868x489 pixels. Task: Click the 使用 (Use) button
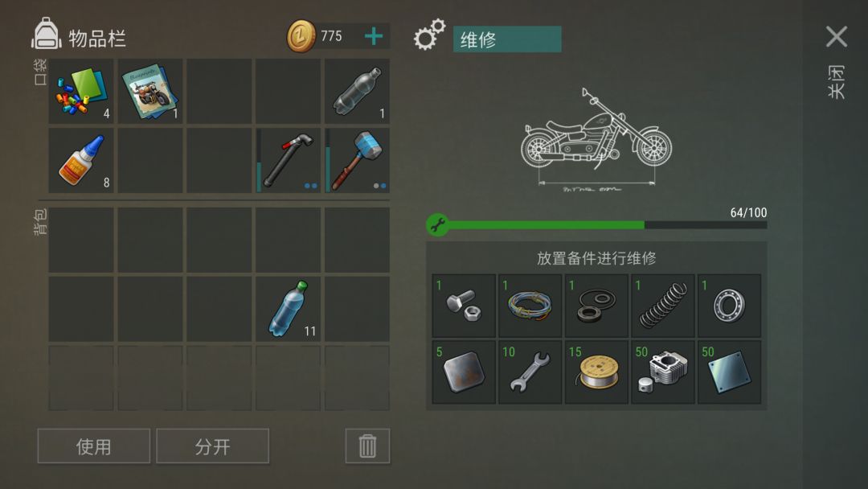93,446
